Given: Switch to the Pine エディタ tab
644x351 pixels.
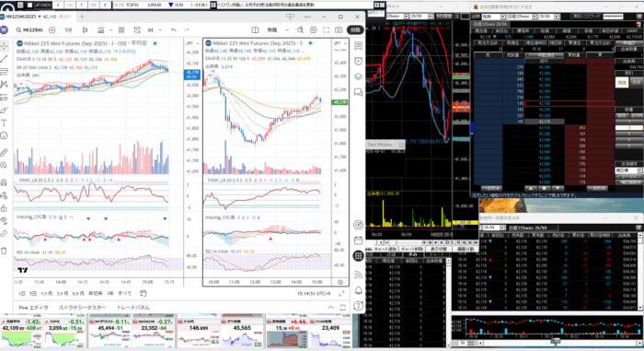Looking at the screenshot, I should coord(33,308).
